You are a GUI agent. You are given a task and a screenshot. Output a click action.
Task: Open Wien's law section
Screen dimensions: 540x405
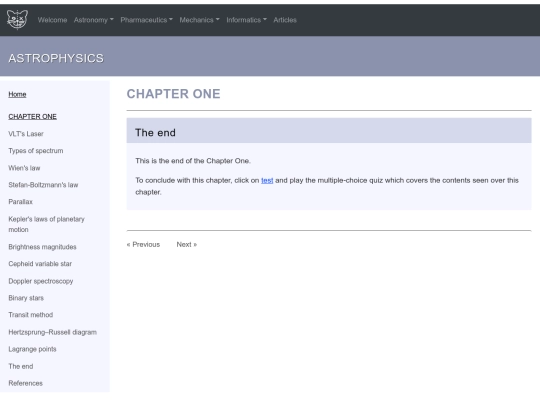click(x=24, y=168)
